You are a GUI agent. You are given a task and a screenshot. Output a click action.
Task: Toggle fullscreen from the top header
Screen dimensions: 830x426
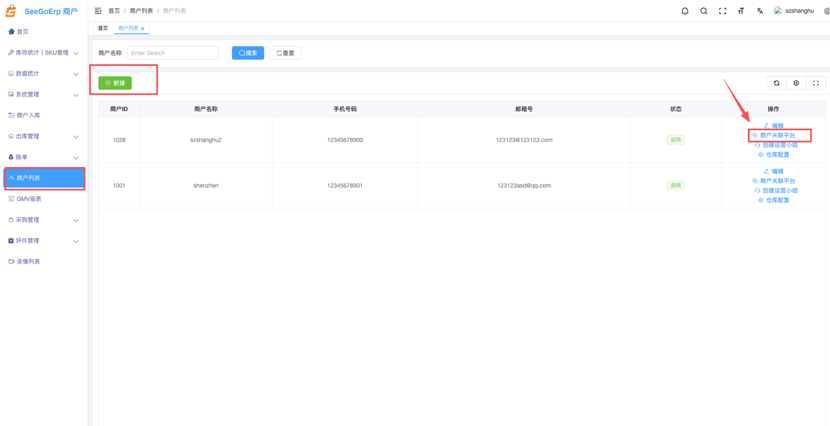click(723, 11)
